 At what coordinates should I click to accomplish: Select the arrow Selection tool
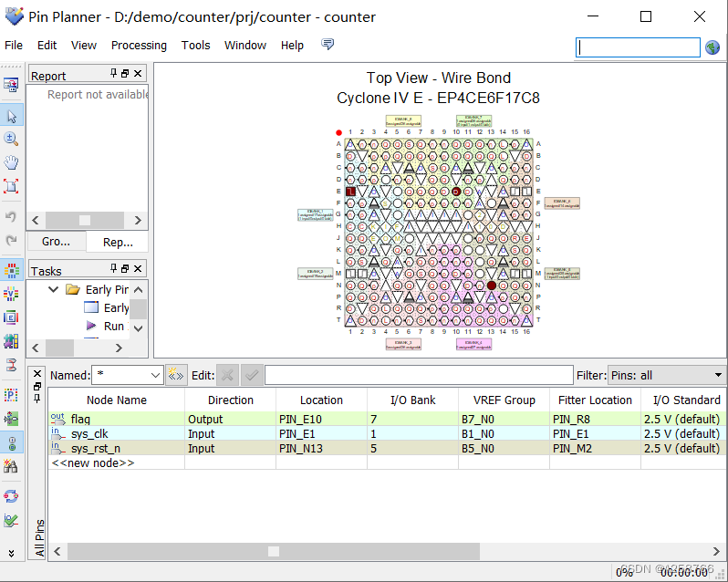pyautogui.click(x=12, y=116)
